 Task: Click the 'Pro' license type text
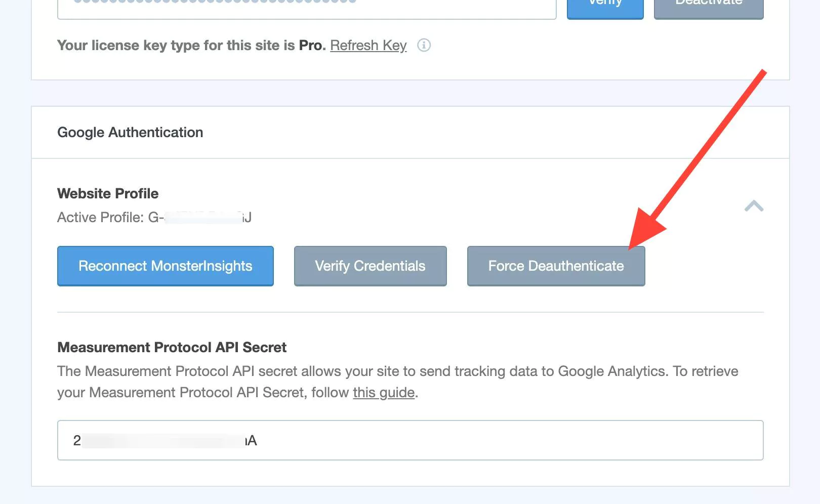[312, 45]
